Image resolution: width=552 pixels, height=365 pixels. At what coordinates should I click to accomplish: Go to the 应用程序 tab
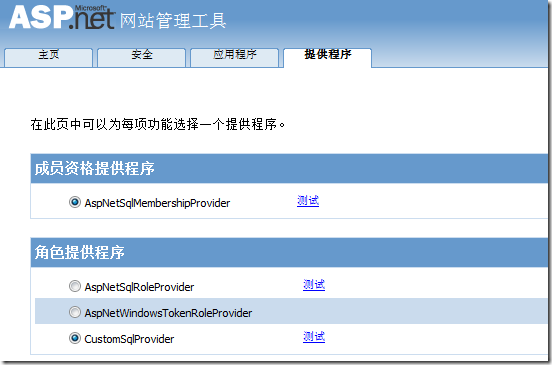234,57
